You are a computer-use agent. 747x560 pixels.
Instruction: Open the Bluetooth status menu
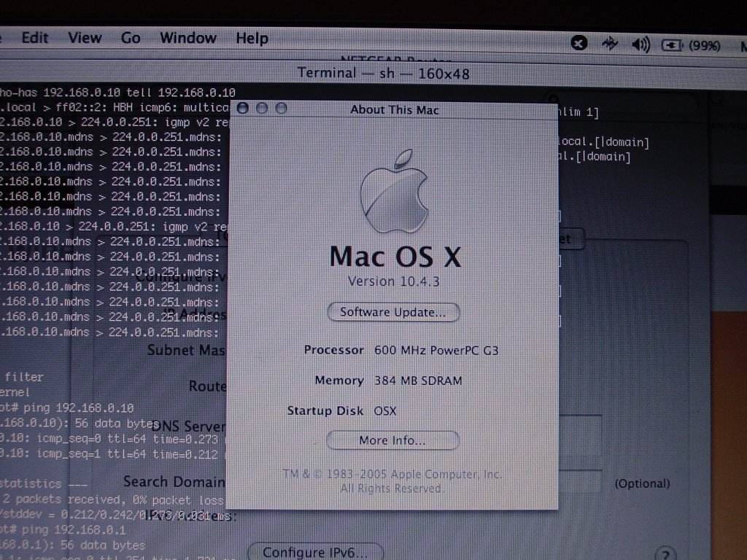pyautogui.click(x=610, y=44)
